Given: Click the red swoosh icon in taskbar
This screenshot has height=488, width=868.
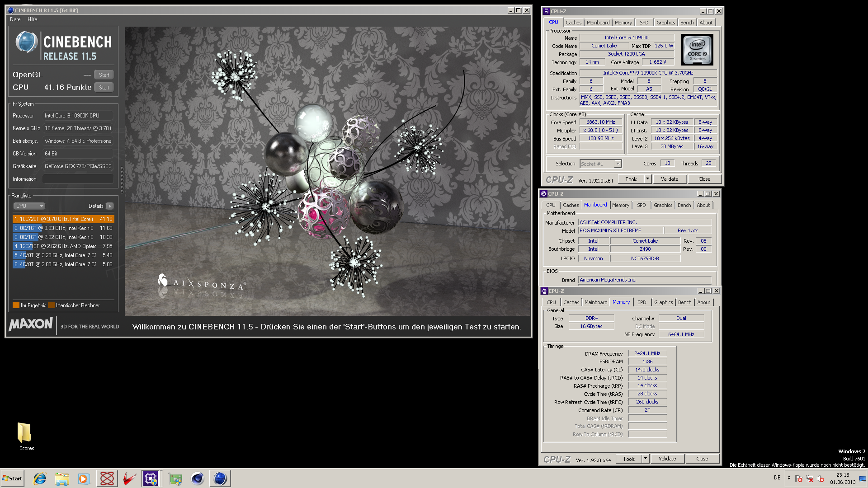Looking at the screenshot, I should pyautogui.click(x=130, y=479).
